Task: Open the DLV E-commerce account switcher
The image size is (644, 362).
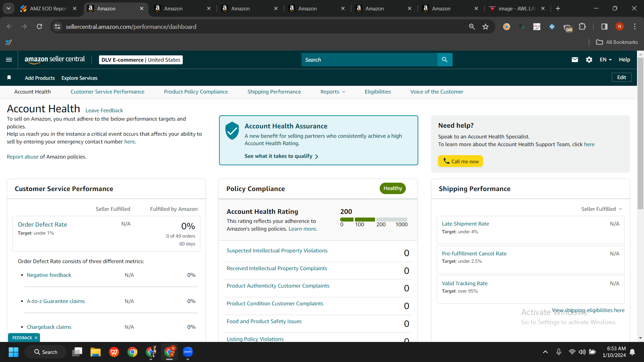Action: (x=141, y=60)
